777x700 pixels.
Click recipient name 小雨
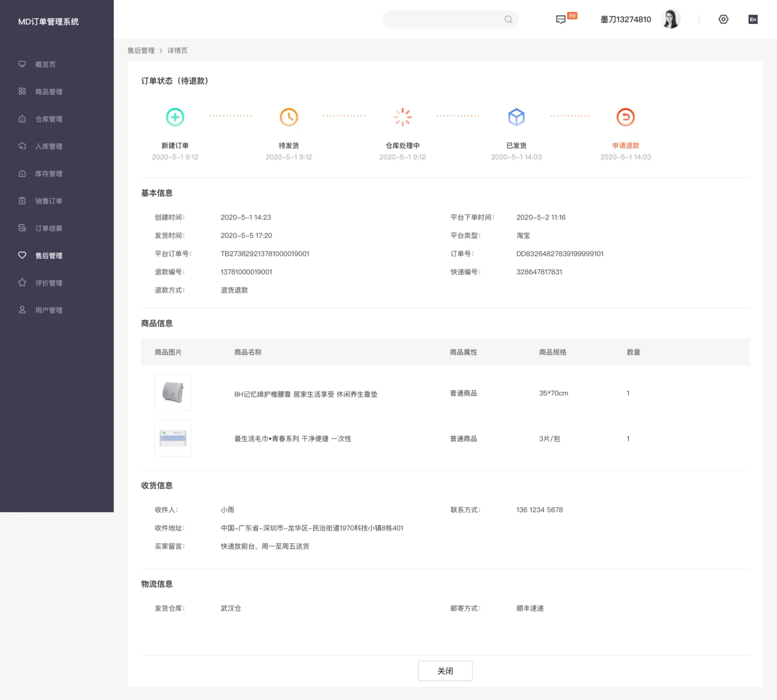(227, 510)
